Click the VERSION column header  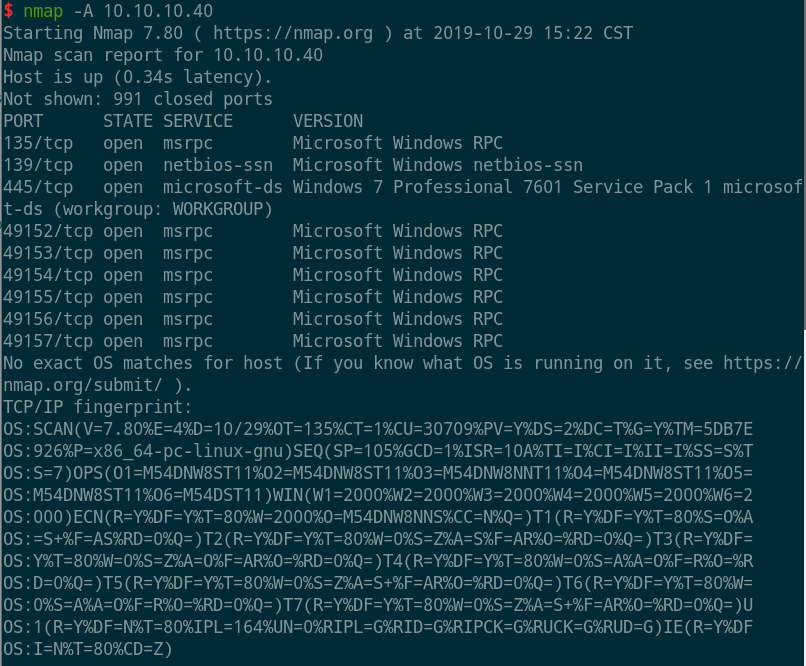pyautogui.click(x=328, y=121)
